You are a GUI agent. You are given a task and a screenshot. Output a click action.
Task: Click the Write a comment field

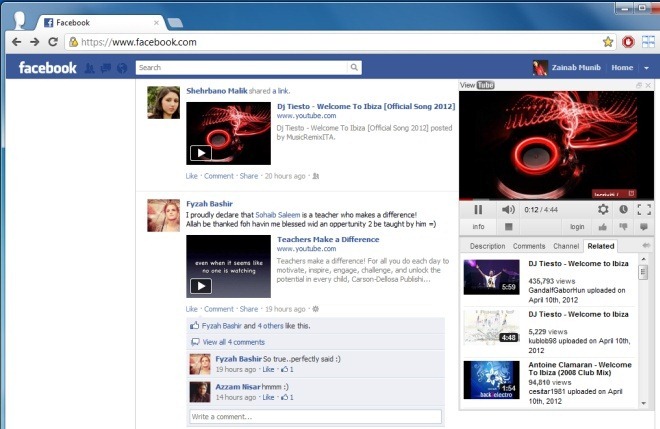click(315, 416)
